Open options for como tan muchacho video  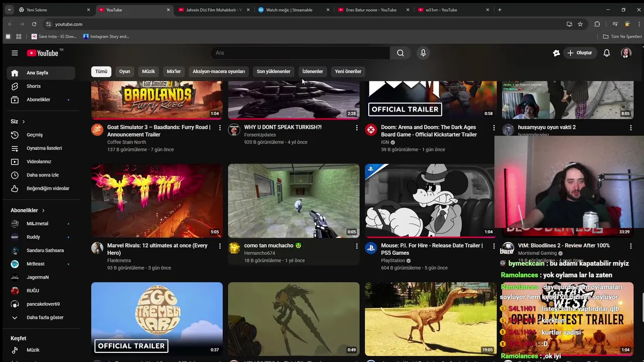click(357, 246)
